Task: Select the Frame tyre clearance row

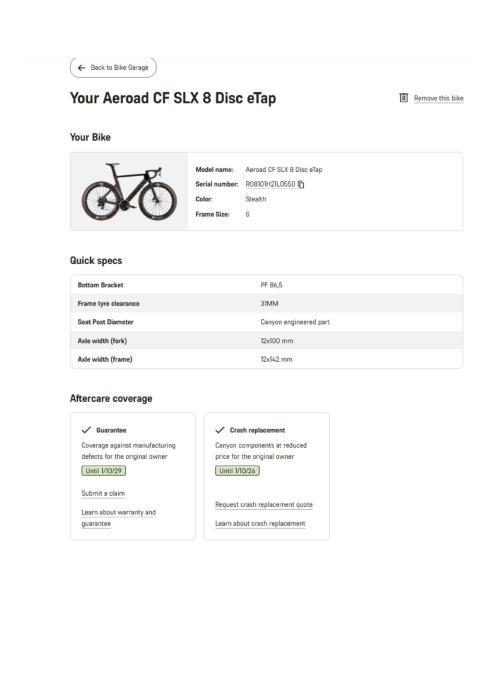Action: tap(267, 303)
